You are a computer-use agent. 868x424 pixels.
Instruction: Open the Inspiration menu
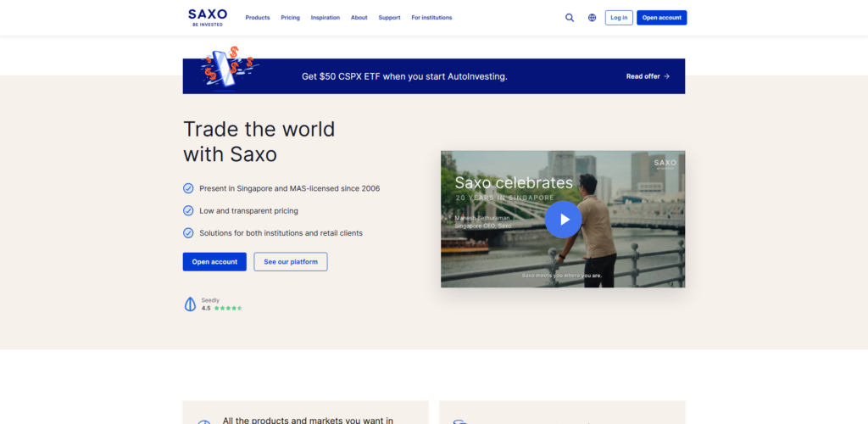[325, 18]
